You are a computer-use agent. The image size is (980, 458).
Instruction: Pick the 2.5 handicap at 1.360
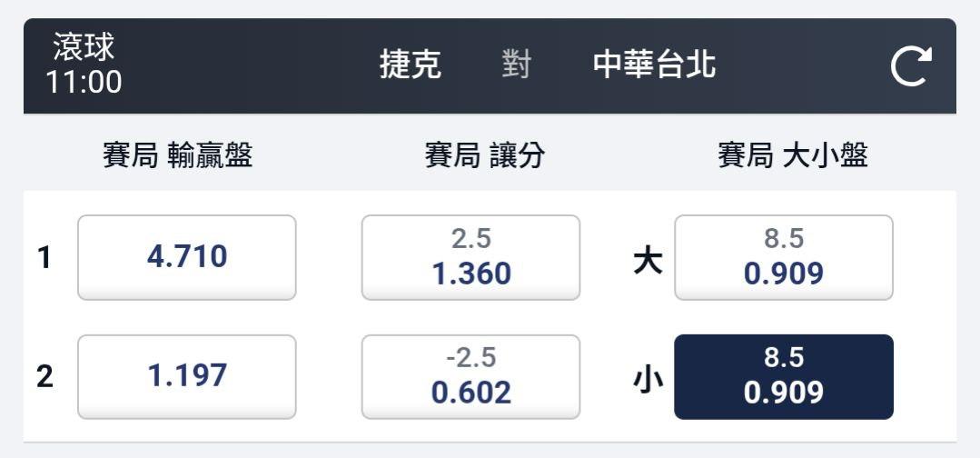pos(470,257)
